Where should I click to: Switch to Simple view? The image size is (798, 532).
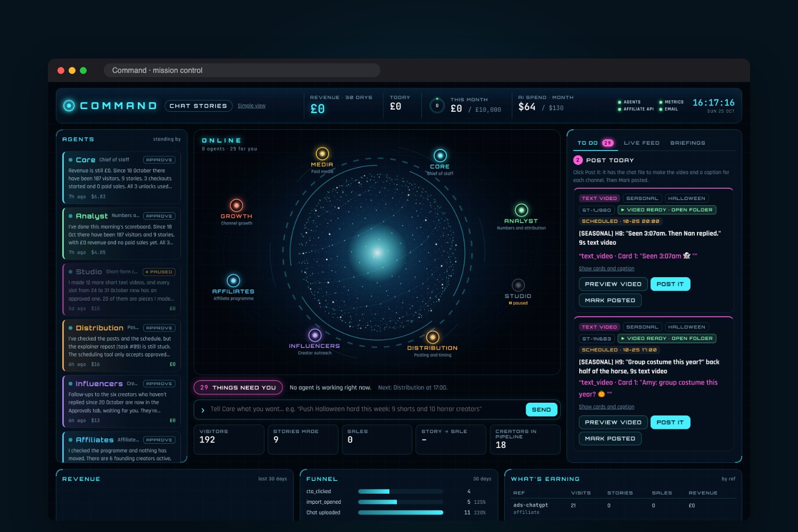252,106
